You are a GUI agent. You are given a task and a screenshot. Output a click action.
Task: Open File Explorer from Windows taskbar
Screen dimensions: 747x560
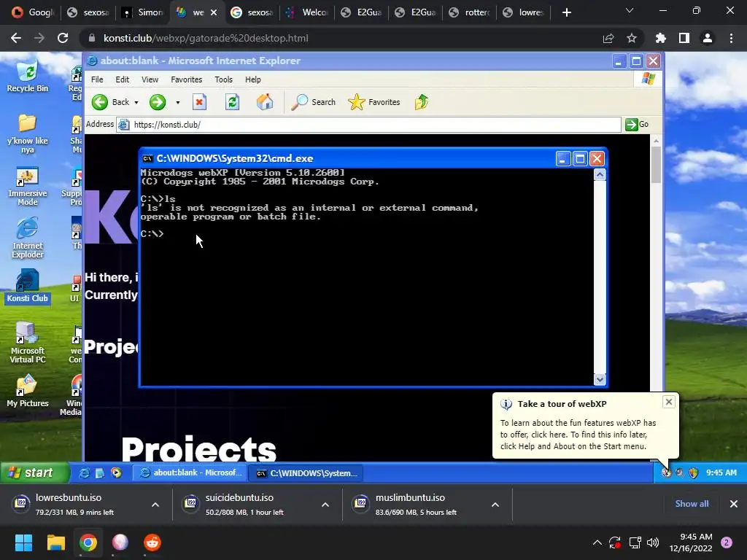(x=55, y=542)
